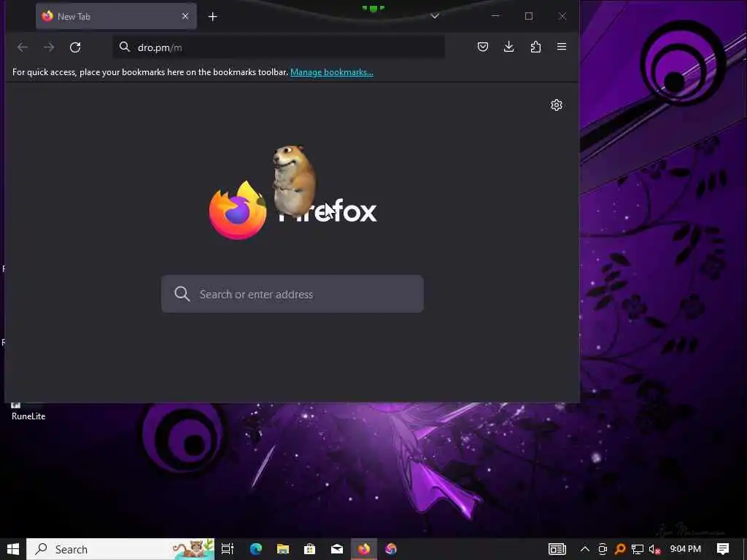Open the Mail app from taskbar
This screenshot has width=747, height=560.
[337, 549]
